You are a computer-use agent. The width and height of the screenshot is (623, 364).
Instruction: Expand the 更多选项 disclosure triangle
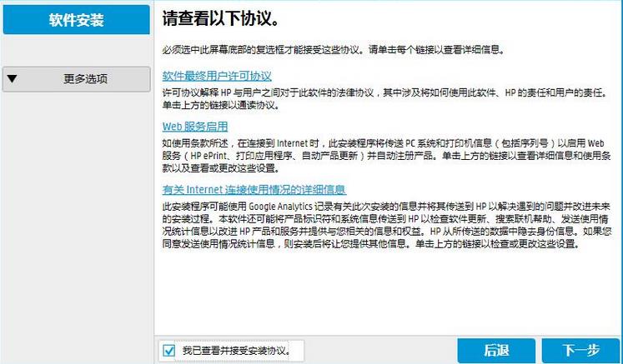pyautogui.click(x=12, y=80)
